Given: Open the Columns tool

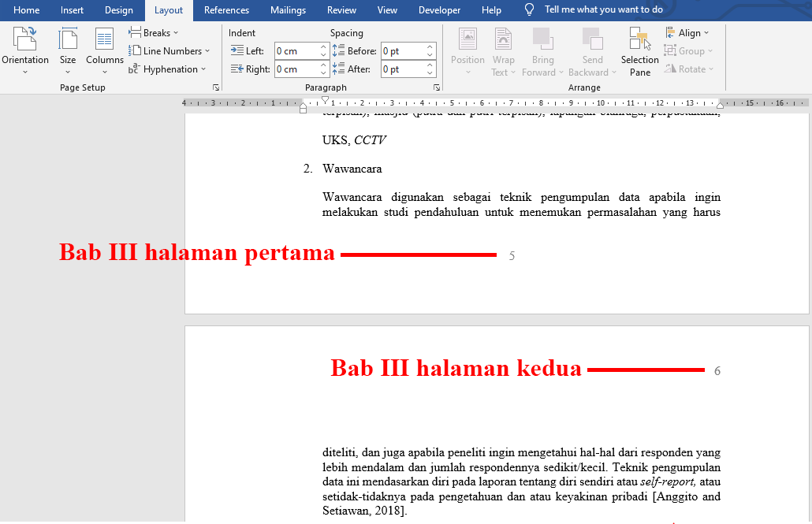Looking at the screenshot, I should [104, 50].
